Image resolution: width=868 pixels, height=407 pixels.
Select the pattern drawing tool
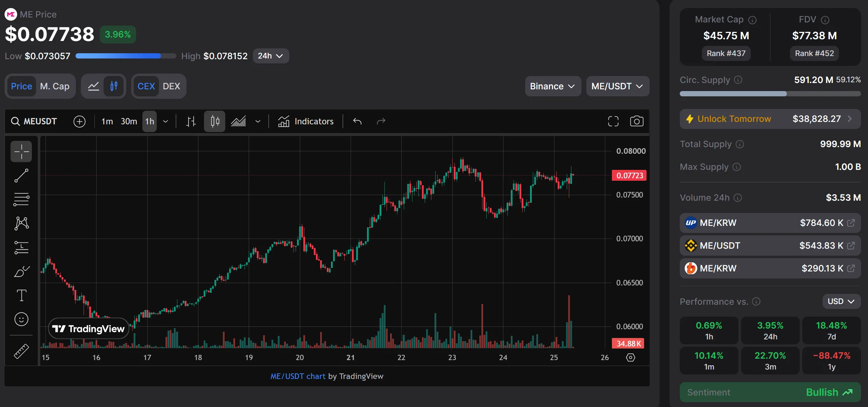(x=21, y=223)
